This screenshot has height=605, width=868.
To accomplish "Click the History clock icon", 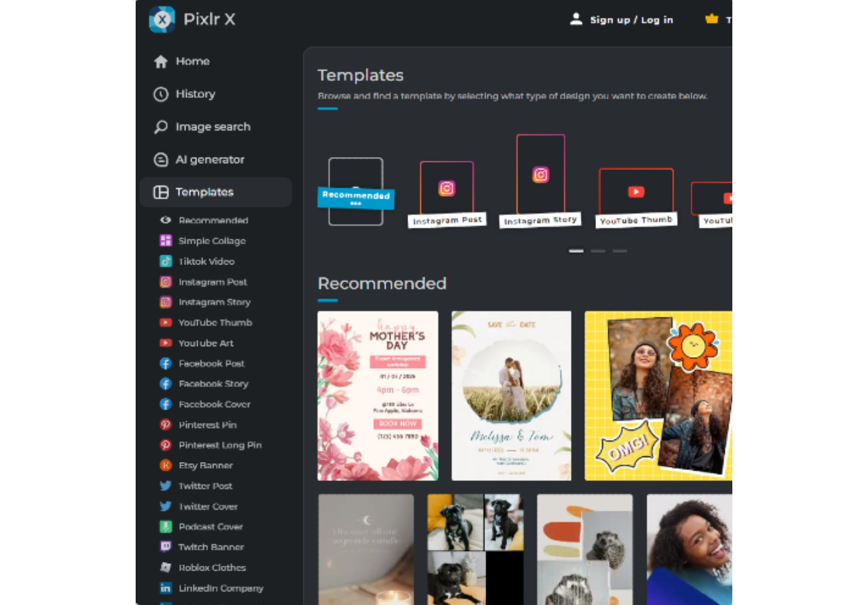I will pyautogui.click(x=161, y=94).
